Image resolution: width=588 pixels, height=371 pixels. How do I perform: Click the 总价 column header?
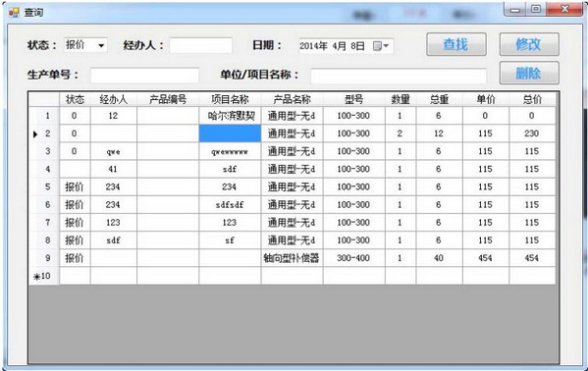[532, 99]
